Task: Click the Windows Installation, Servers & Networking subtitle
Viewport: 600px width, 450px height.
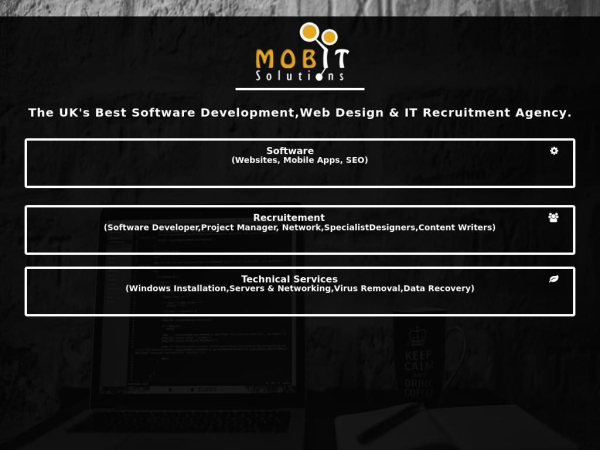Action: (x=300, y=288)
